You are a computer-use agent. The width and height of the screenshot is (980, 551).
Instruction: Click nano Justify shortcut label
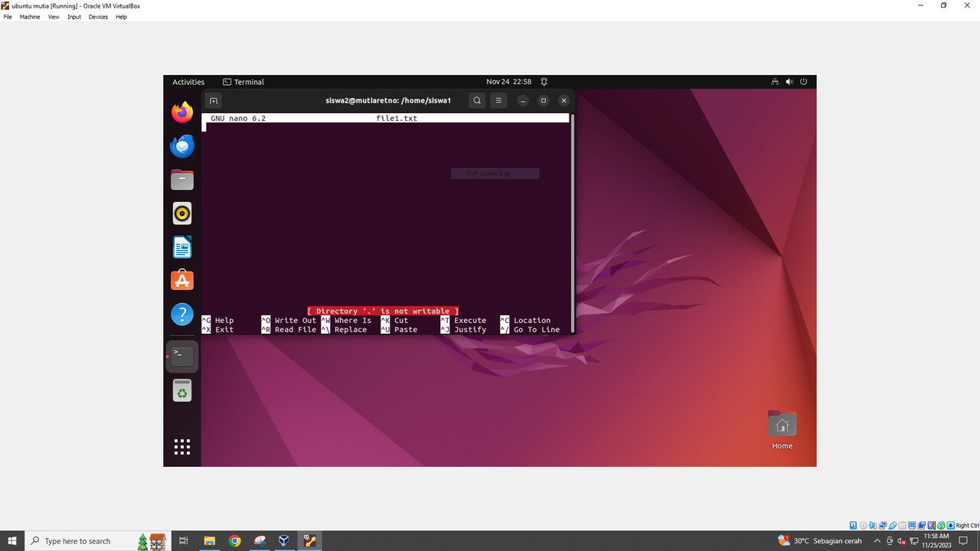tap(470, 330)
